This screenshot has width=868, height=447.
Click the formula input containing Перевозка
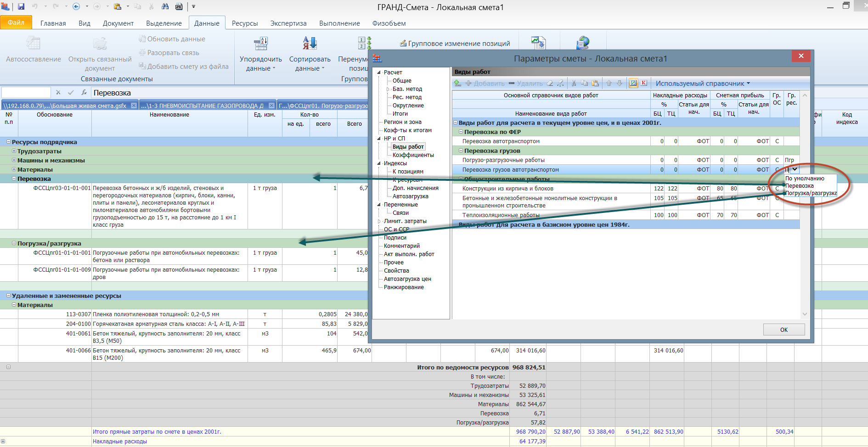click(x=230, y=93)
